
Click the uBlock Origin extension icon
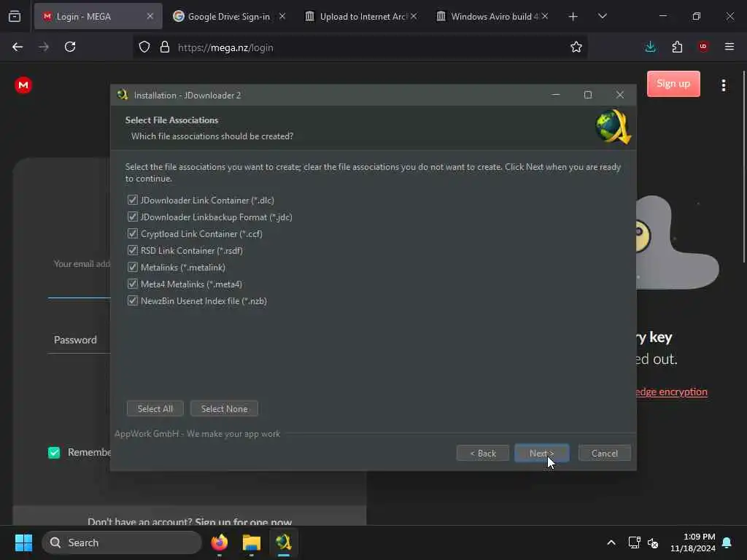tap(703, 47)
